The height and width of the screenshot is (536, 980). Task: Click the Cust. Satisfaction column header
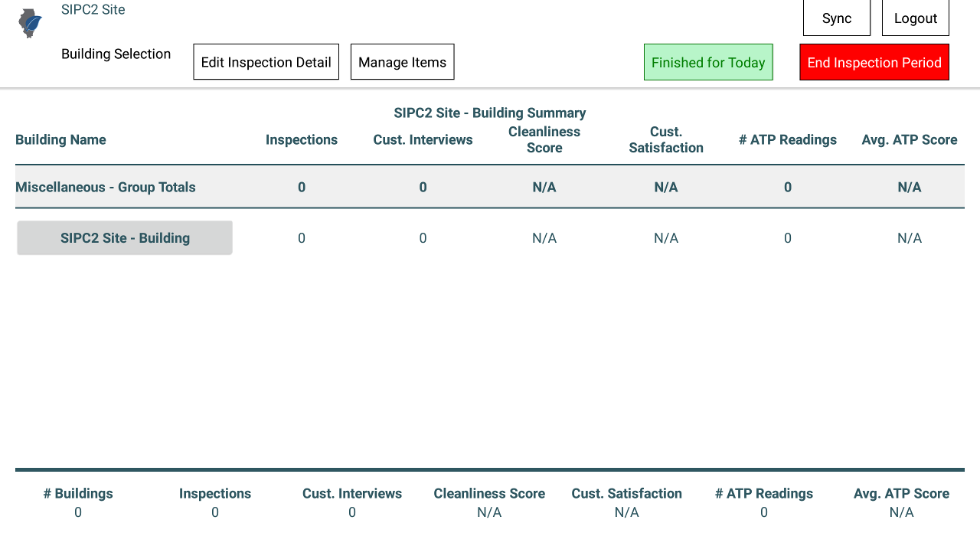666,140
